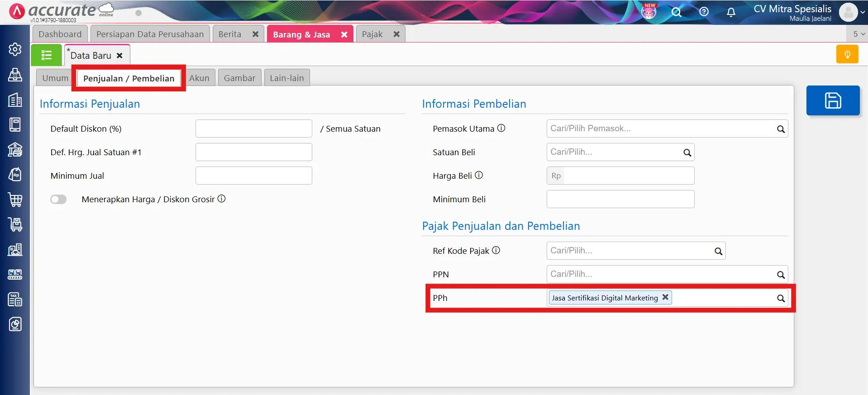Open the Satuan Beli lookup dropdown
The image size is (868, 395).
pos(687,152)
